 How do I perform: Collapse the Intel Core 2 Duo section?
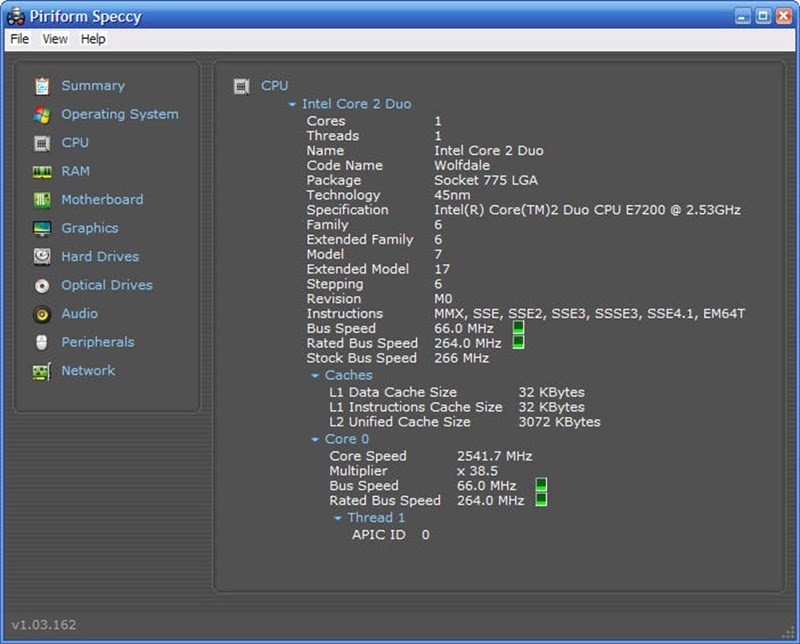[x=291, y=103]
